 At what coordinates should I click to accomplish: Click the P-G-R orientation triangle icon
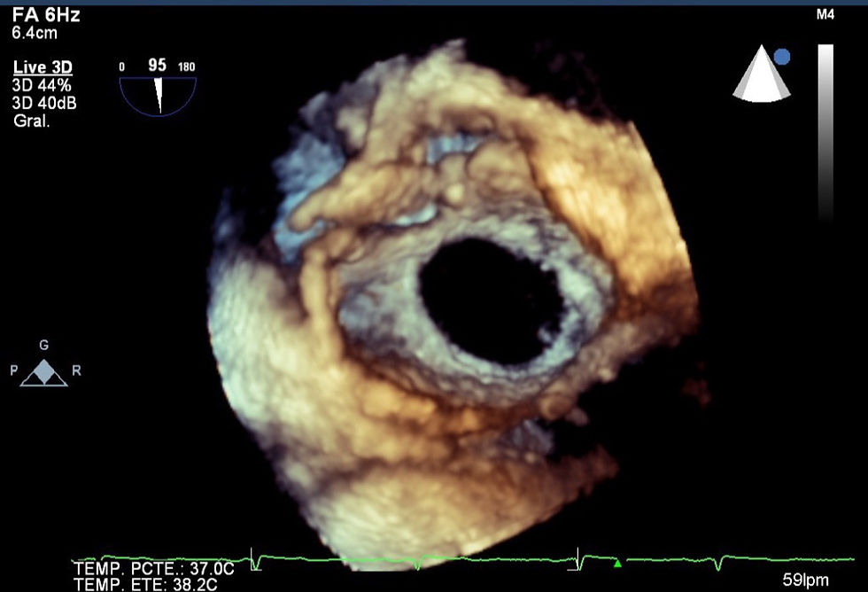point(43,373)
